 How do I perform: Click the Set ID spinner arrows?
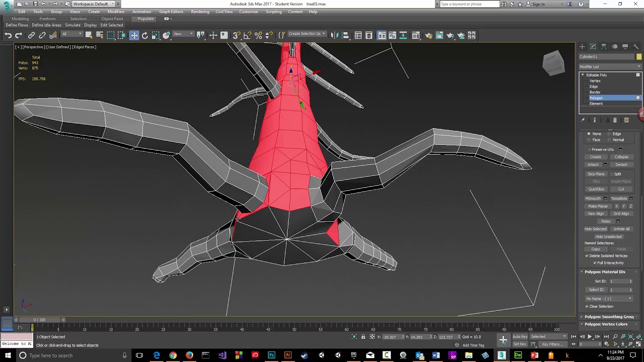pyautogui.click(x=630, y=281)
